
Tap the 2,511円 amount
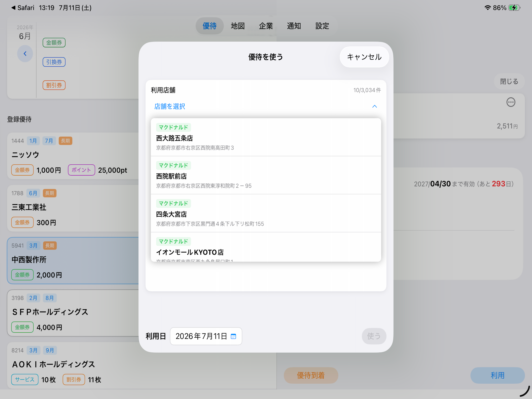(507, 126)
